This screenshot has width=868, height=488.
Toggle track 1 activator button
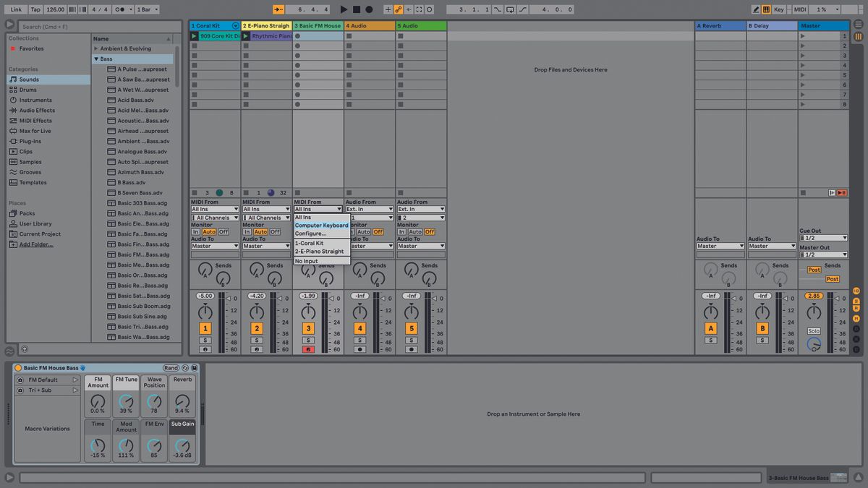click(205, 328)
